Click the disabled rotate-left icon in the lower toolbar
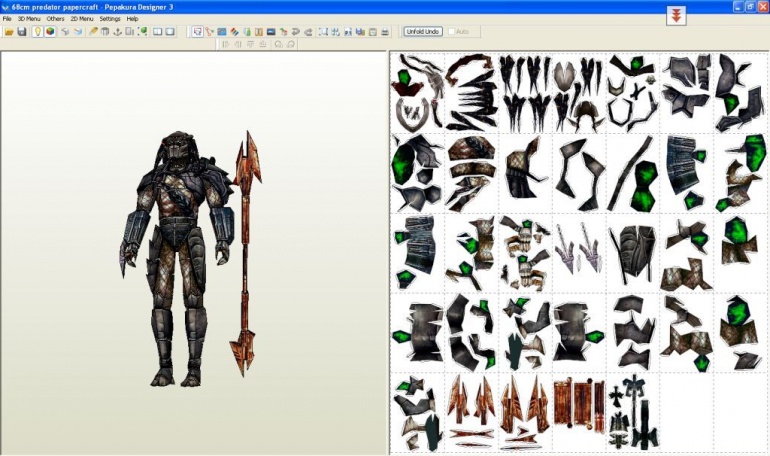Viewport: 770px width, 456px height. click(278, 44)
